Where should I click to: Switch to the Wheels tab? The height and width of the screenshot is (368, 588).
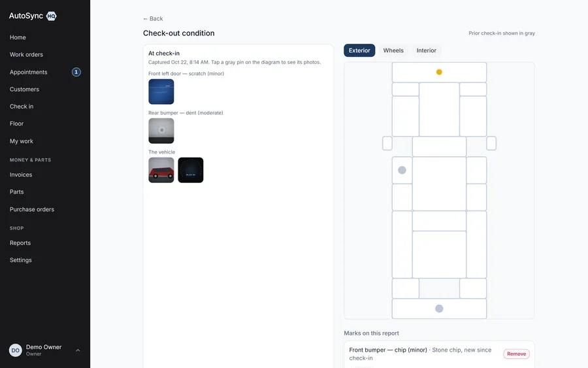(393, 50)
